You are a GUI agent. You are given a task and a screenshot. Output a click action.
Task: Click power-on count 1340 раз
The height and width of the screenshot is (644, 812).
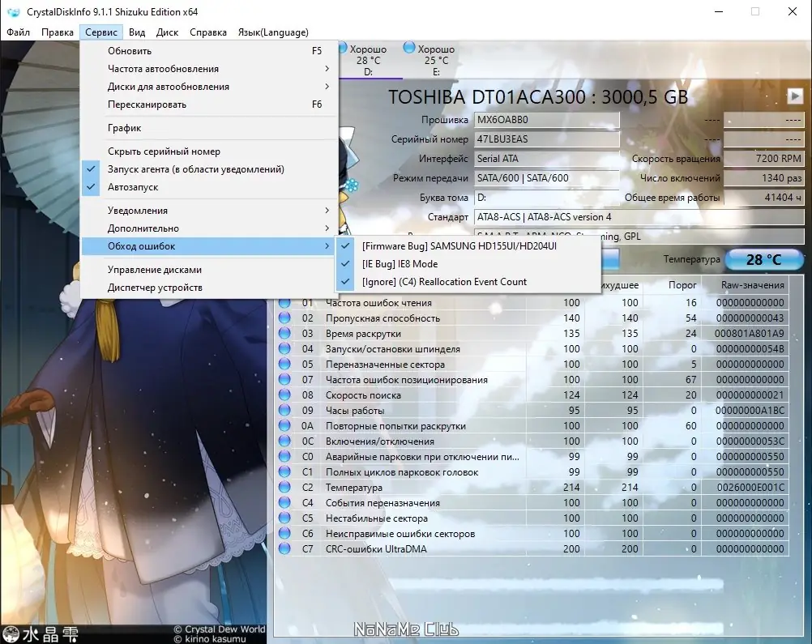[x=764, y=177]
